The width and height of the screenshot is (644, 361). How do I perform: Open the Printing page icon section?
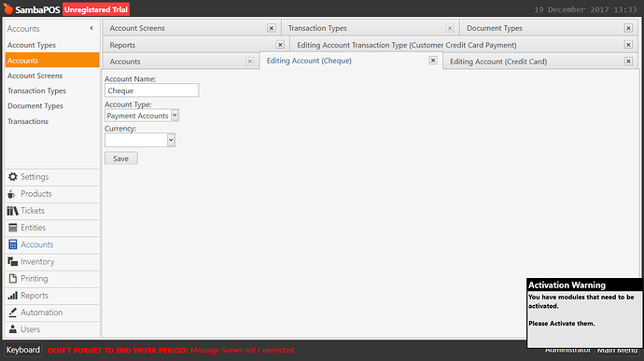tap(13, 279)
